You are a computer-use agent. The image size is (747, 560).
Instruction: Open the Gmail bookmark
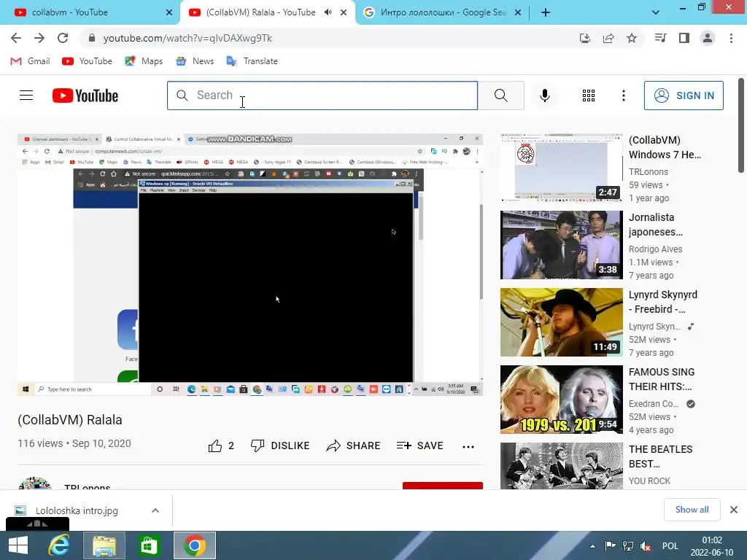[x=30, y=61]
